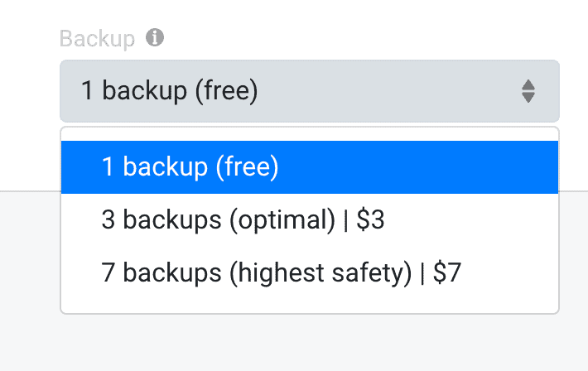
Task: Click the gray circled i icon
Action: 155,37
